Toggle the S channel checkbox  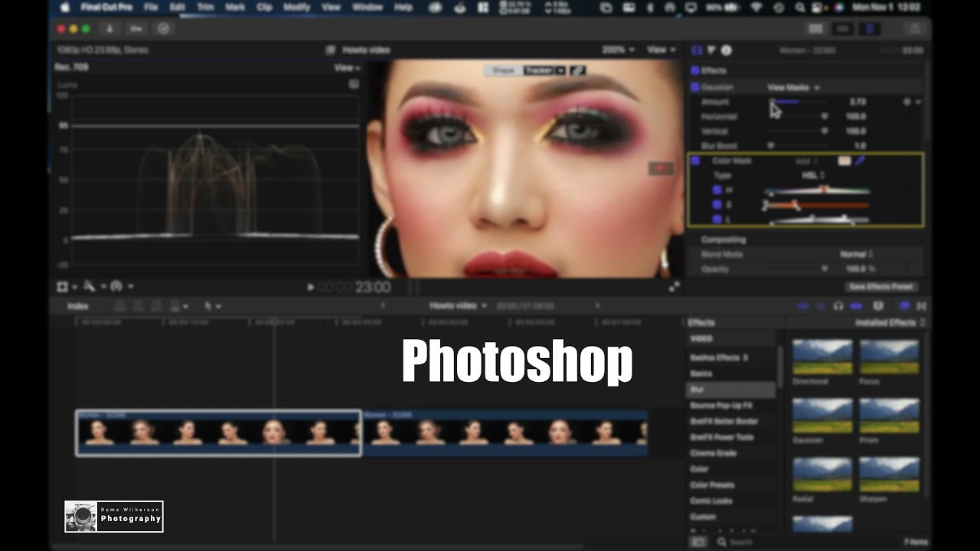pyautogui.click(x=717, y=204)
